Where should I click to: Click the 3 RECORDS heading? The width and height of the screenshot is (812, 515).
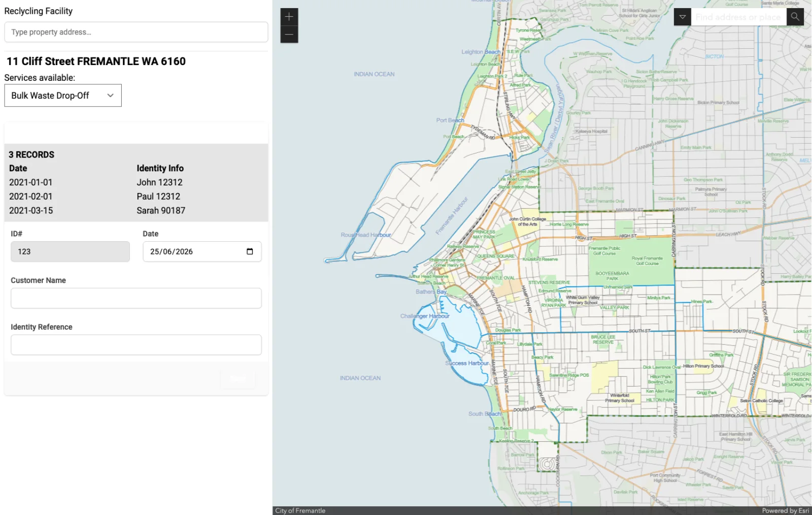point(31,155)
